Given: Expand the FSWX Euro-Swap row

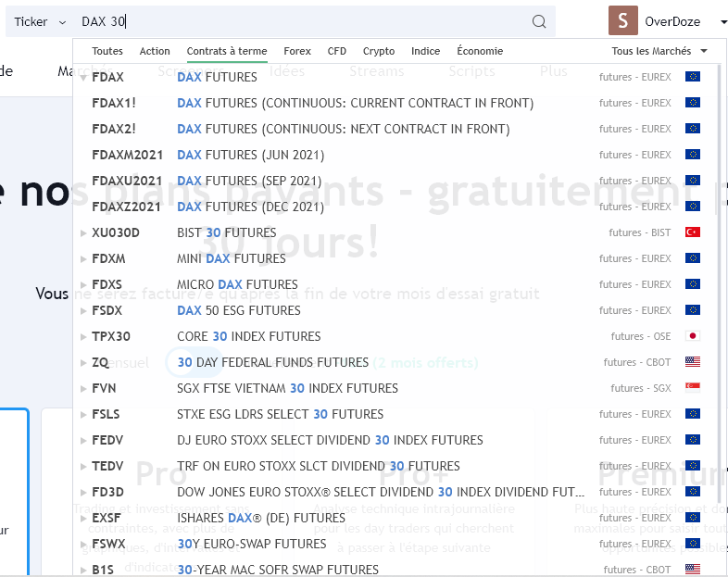Looking at the screenshot, I should pyautogui.click(x=83, y=545).
